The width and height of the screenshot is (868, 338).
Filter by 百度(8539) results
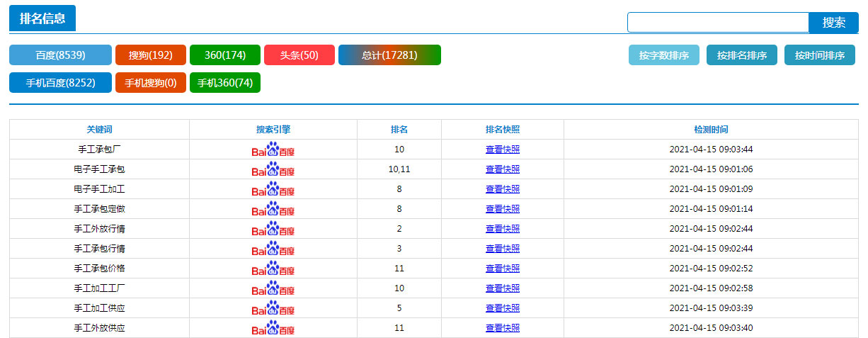pos(60,55)
